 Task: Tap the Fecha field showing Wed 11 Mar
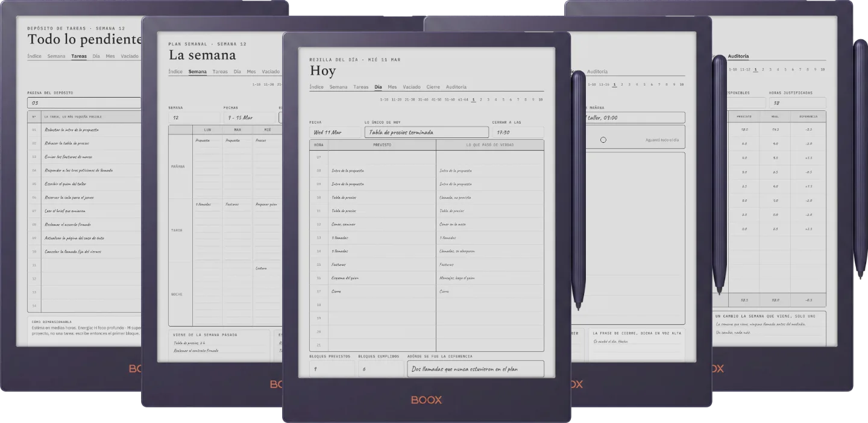(335, 132)
